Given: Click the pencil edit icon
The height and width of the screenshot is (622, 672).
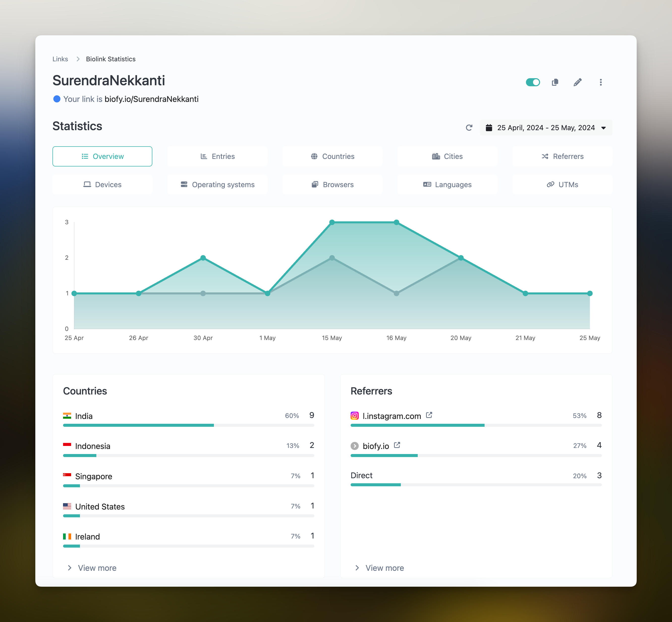Looking at the screenshot, I should coord(578,82).
